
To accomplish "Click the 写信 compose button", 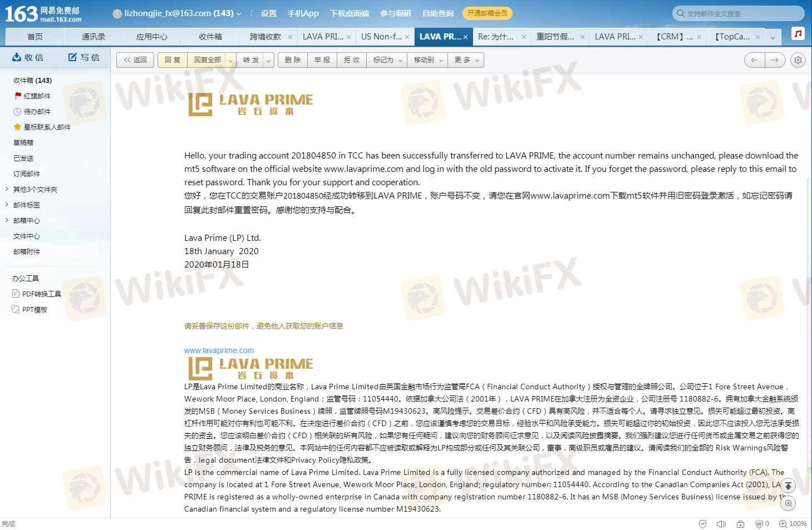I will click(84, 57).
